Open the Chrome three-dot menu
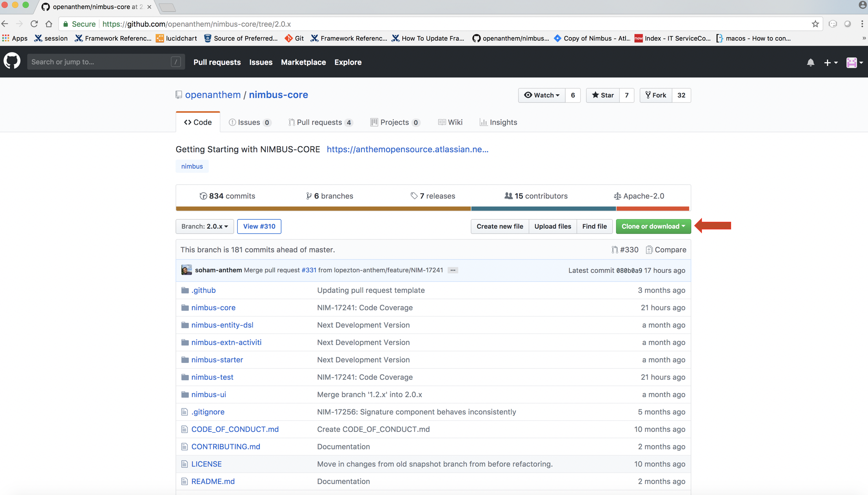Screen dimensions: 868x495 tap(862, 24)
